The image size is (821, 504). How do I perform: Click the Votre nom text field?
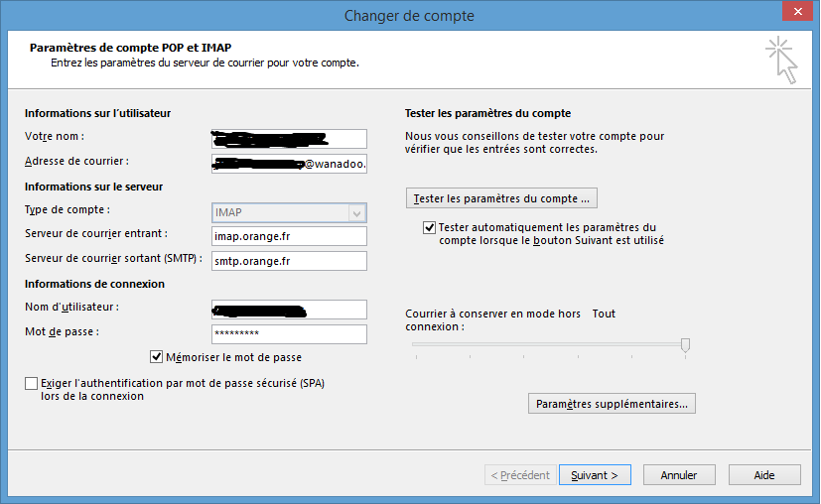coord(289,139)
